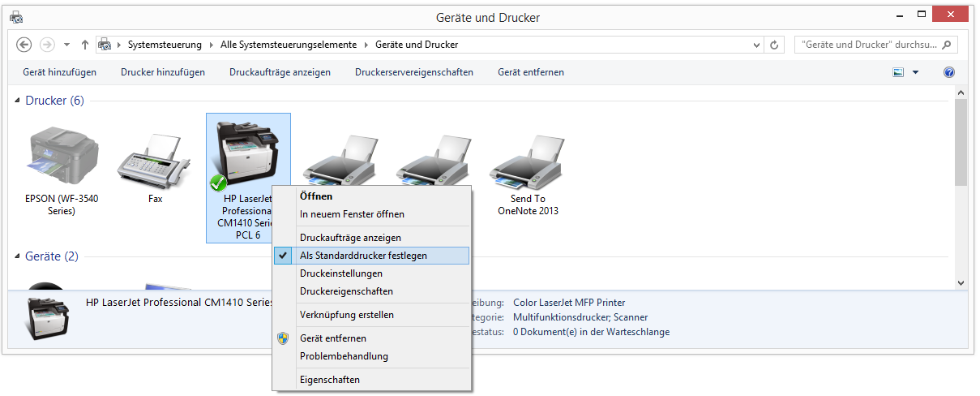Refresh the address bar view

coord(775,45)
